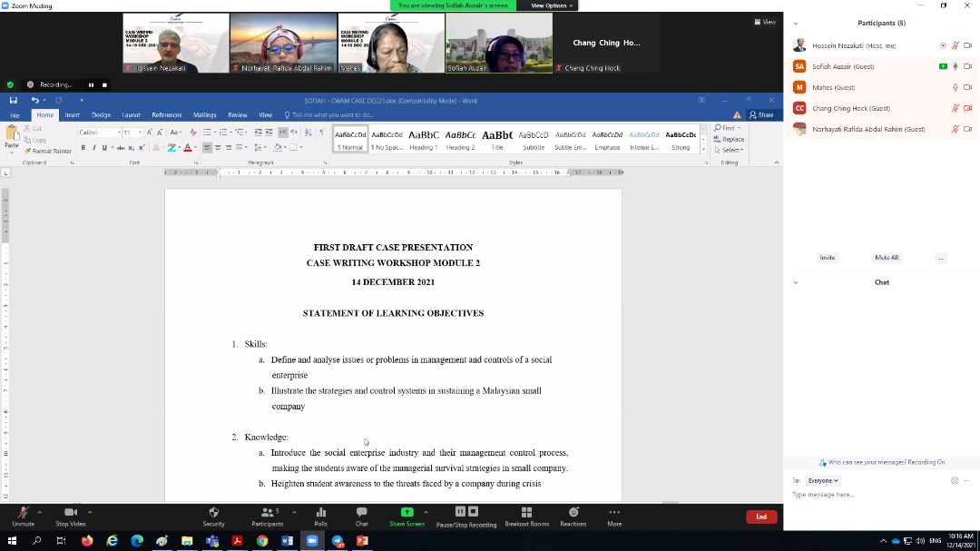Collapse the Chat panel chevron
The width and height of the screenshot is (980, 551).
[796, 282]
